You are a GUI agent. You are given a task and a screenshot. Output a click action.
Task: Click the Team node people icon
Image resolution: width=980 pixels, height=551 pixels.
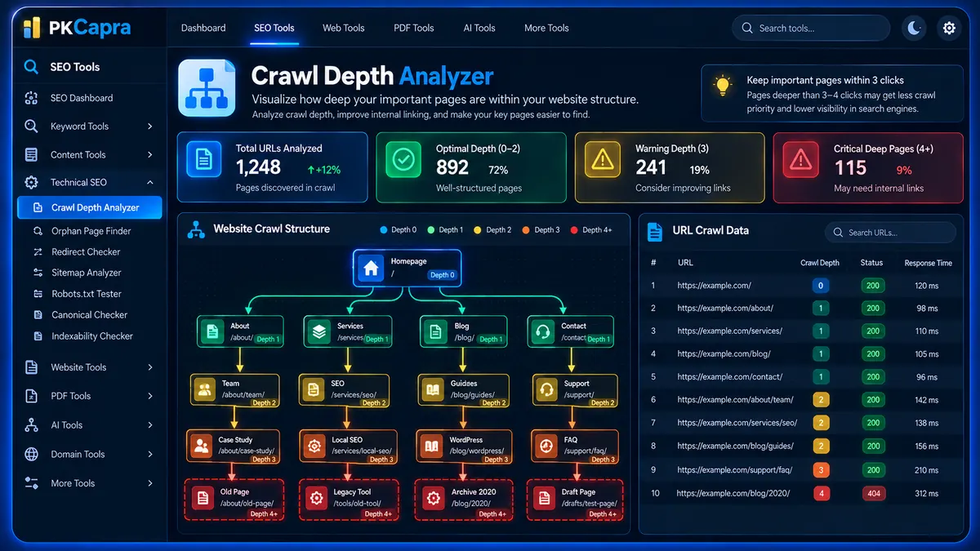click(206, 389)
